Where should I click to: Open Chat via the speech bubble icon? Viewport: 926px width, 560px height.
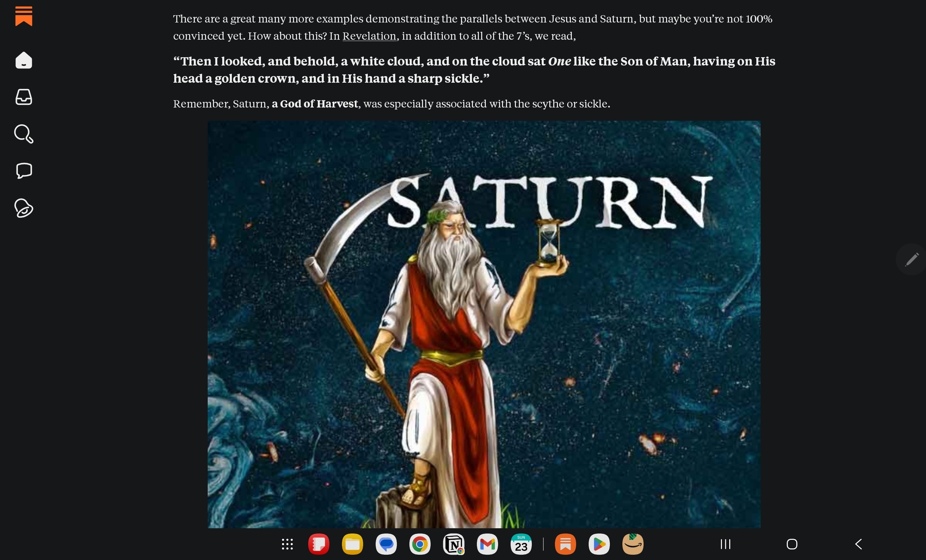coord(24,171)
